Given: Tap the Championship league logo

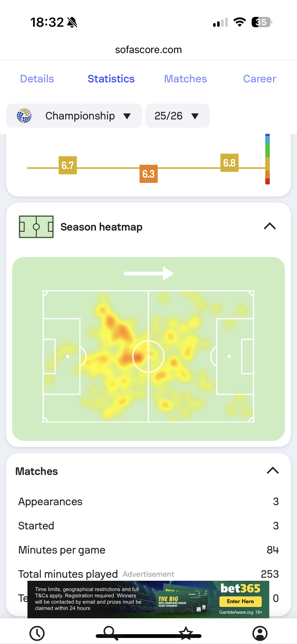Looking at the screenshot, I should coord(24,116).
